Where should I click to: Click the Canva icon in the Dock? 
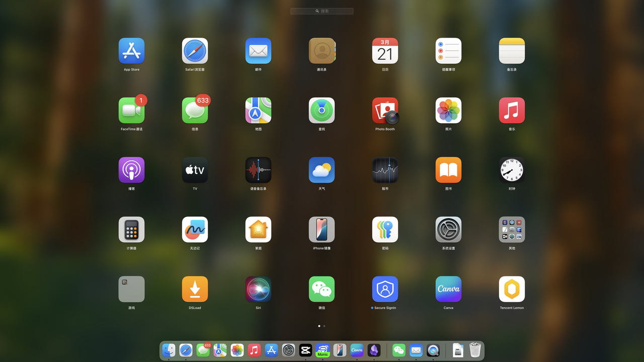(357, 350)
